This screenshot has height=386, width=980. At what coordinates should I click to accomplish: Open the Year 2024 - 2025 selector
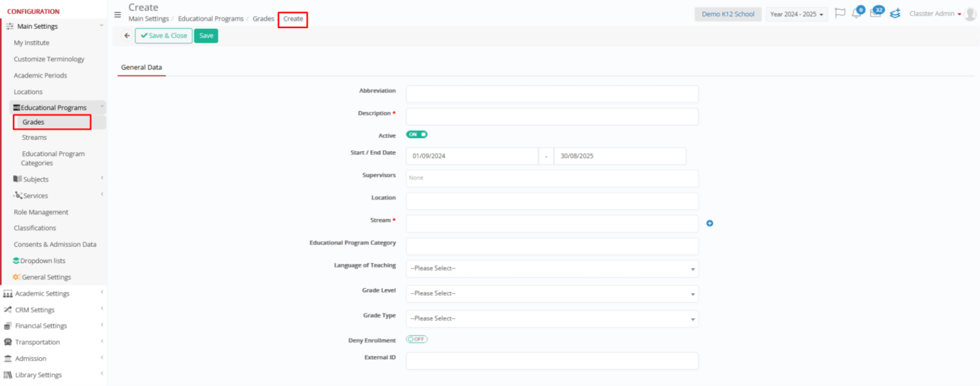796,14
